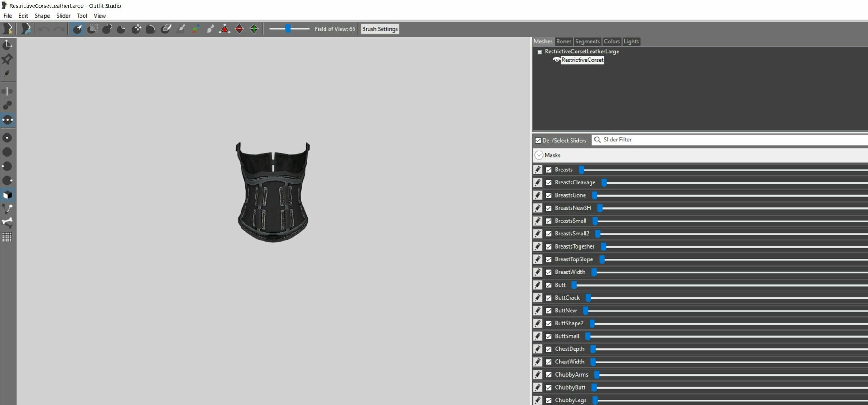Toggle the De-/Select Sliders checkbox
868x405 pixels.
tap(538, 141)
